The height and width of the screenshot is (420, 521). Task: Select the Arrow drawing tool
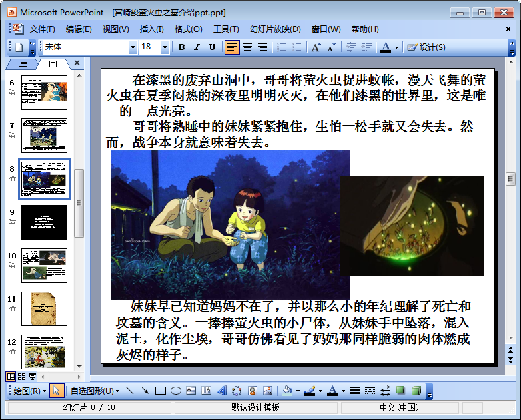point(145,391)
